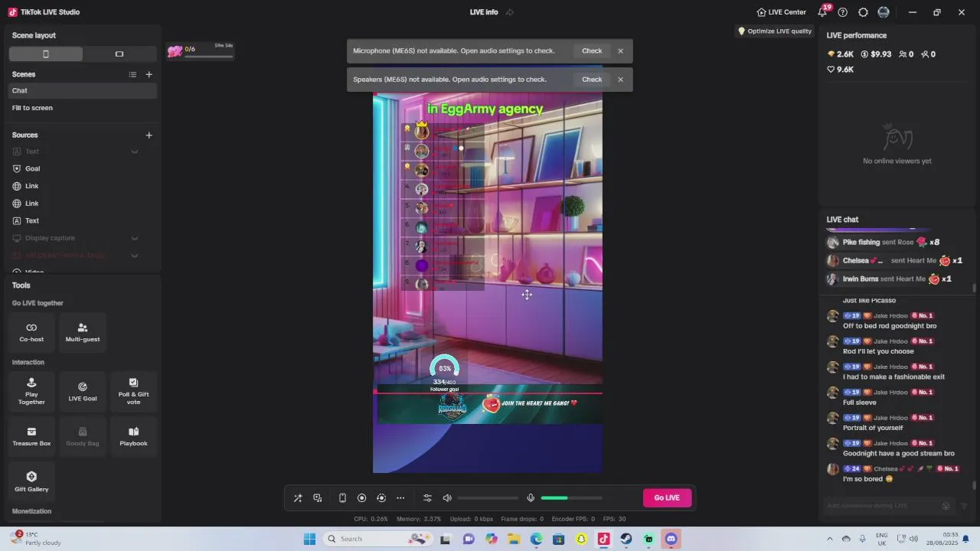Add a new source with plus icon

click(149, 135)
